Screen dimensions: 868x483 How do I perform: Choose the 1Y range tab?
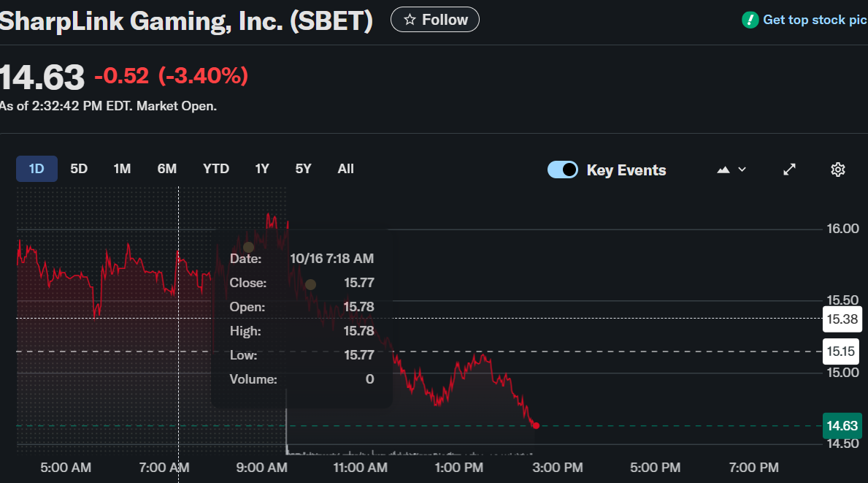click(262, 169)
